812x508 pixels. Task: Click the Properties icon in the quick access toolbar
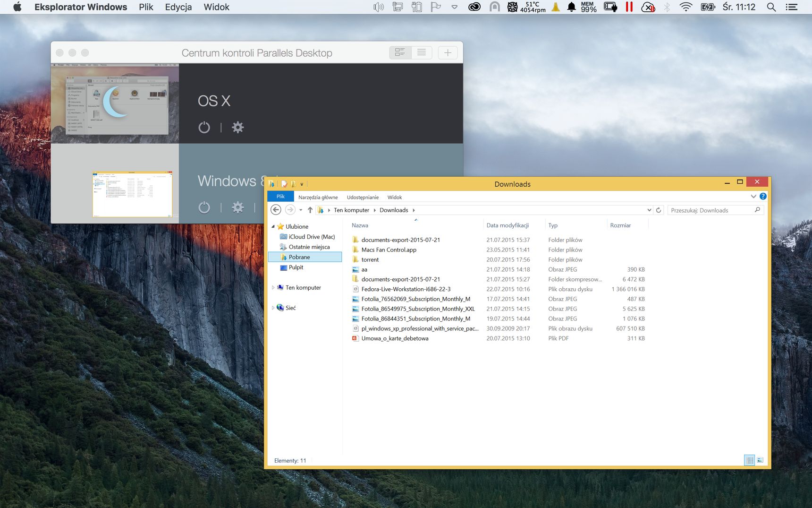(x=284, y=184)
